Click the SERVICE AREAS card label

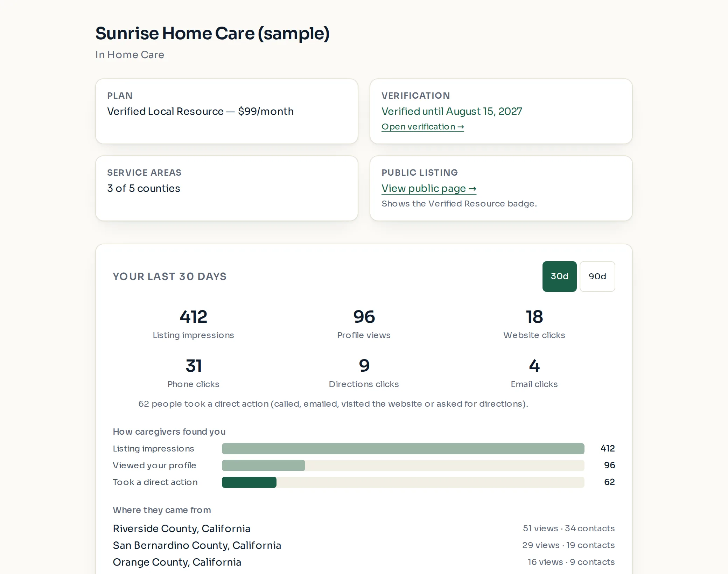(144, 173)
